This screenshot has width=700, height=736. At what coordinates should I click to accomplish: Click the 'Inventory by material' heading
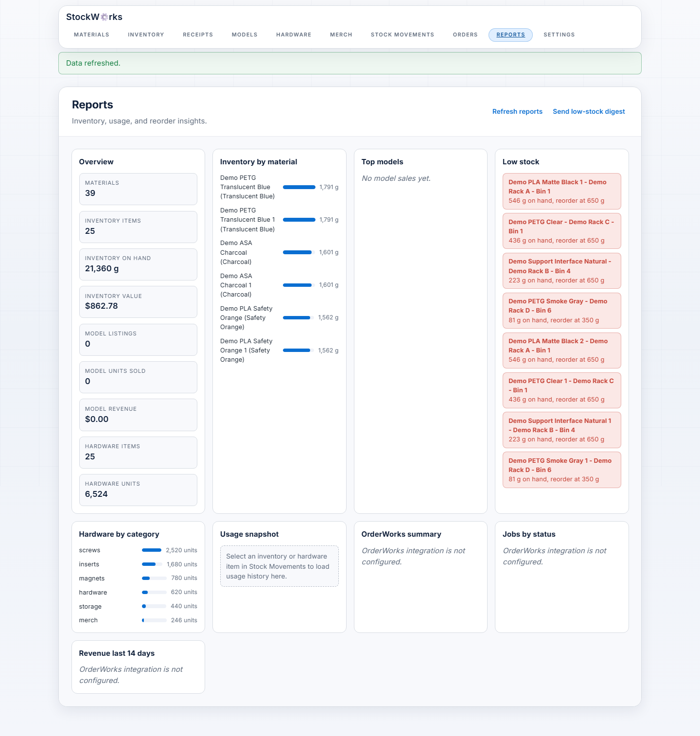point(259,162)
